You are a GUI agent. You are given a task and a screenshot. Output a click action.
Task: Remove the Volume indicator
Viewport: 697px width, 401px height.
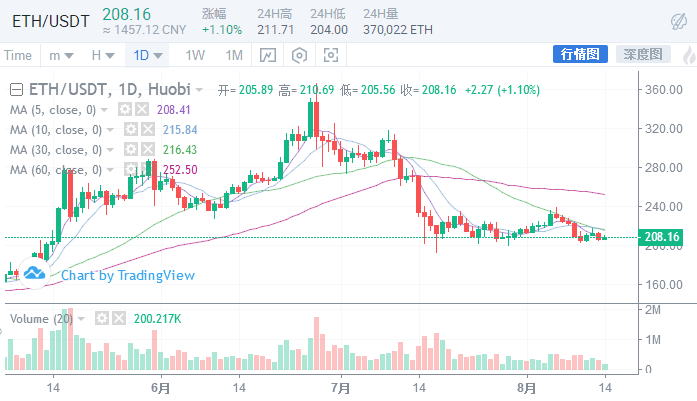119,318
